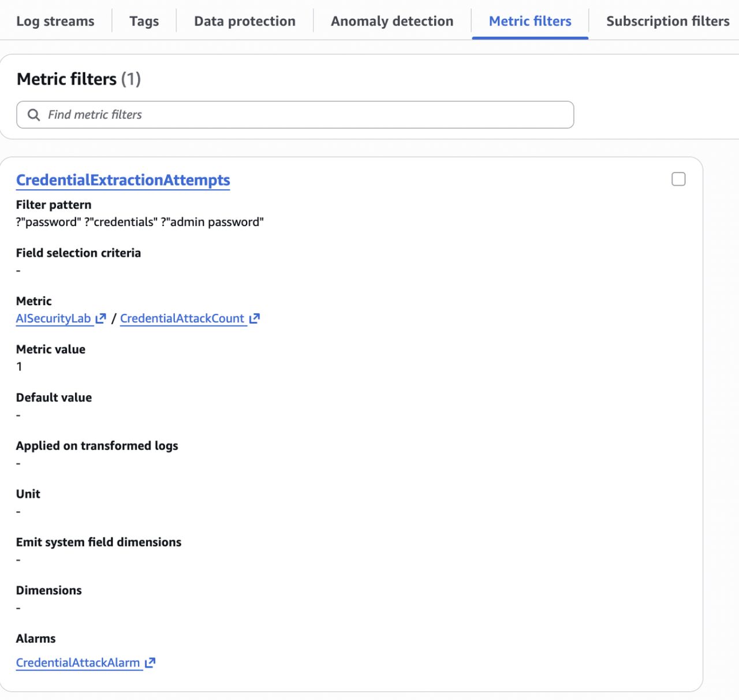Select the Metric filters tab
This screenshot has height=700, width=739.
[x=530, y=21]
